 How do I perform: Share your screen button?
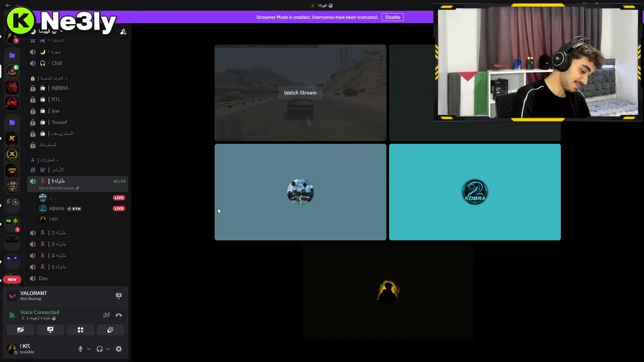(x=50, y=330)
